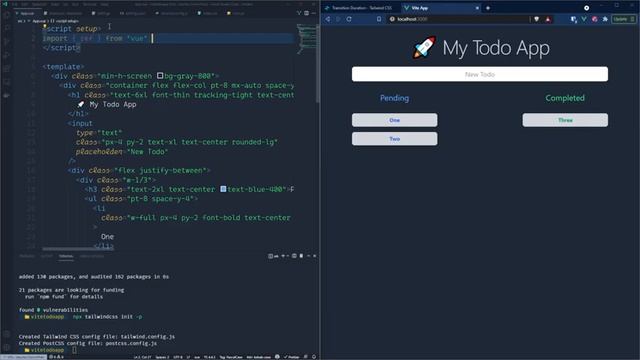Screen dimensions: 640x360
Task: Open the Accounts icon in VS Code activity bar
Action: click(7, 334)
